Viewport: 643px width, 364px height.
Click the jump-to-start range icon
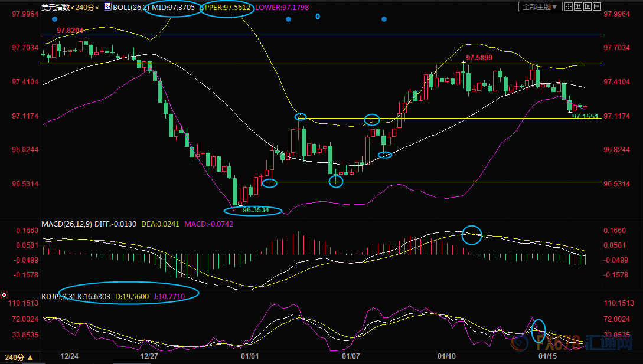578,6
